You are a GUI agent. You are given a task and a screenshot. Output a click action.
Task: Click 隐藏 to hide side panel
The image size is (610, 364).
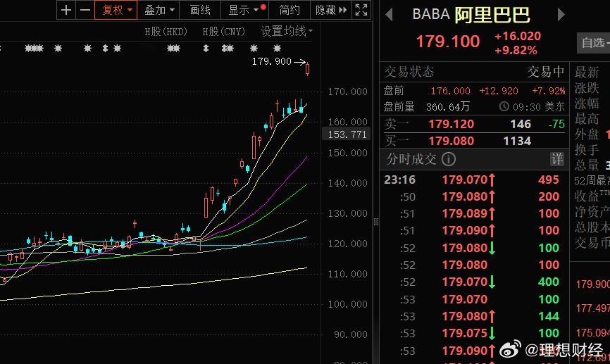[x=331, y=10]
